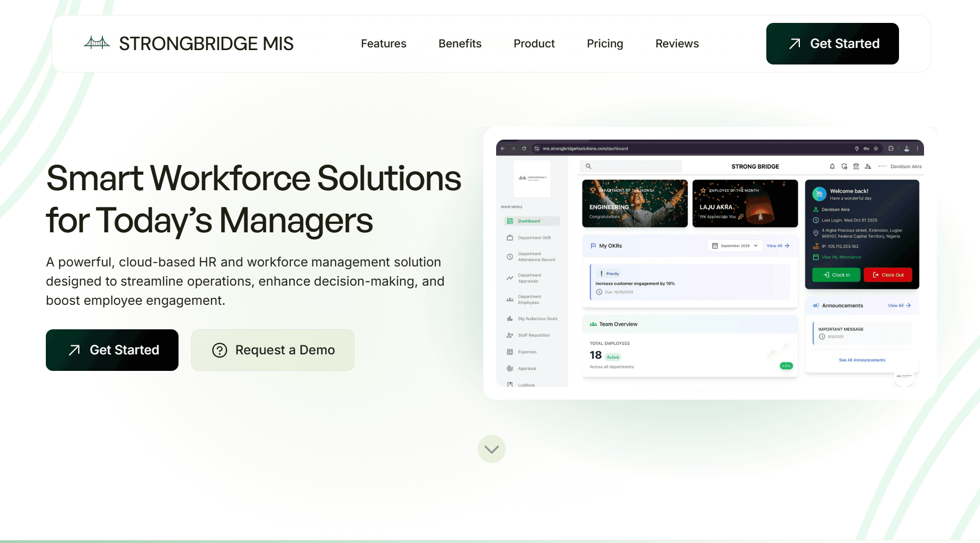Click the green Clock In button
Screen dimensions: 980x543
tap(836, 275)
